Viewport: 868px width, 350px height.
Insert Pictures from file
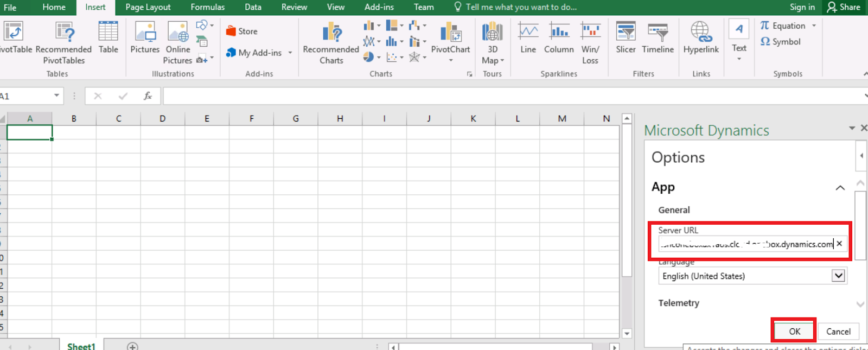[x=145, y=38]
